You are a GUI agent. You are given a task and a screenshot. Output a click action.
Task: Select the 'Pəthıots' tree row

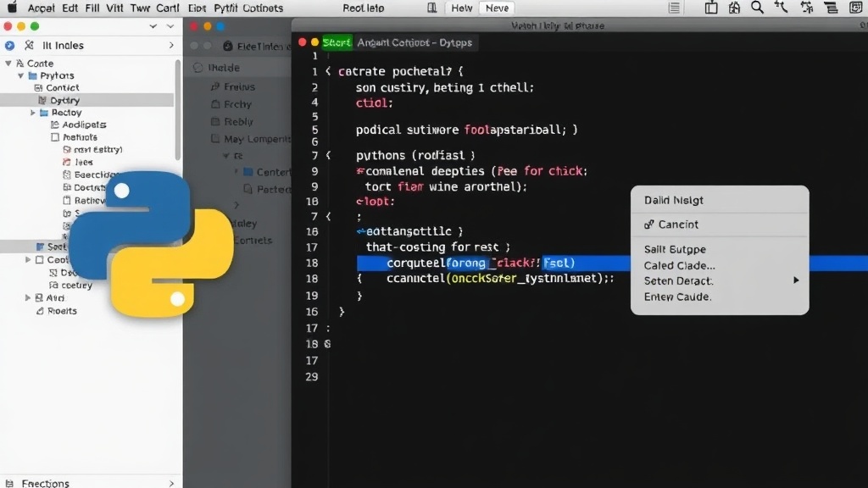coord(80,137)
